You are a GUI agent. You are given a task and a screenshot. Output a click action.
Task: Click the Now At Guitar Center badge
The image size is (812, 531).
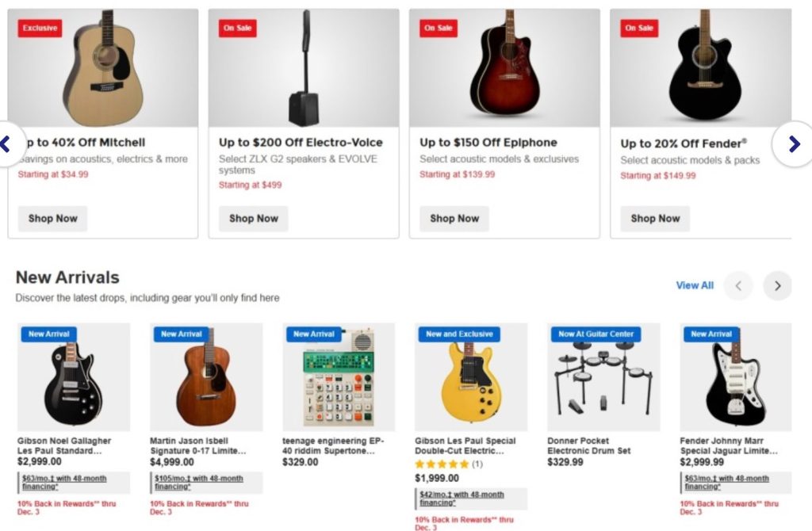tap(596, 334)
